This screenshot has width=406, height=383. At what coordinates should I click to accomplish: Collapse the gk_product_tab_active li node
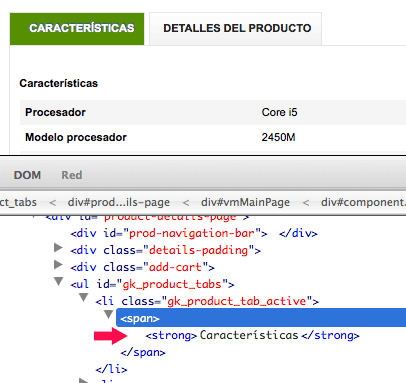[84, 297]
